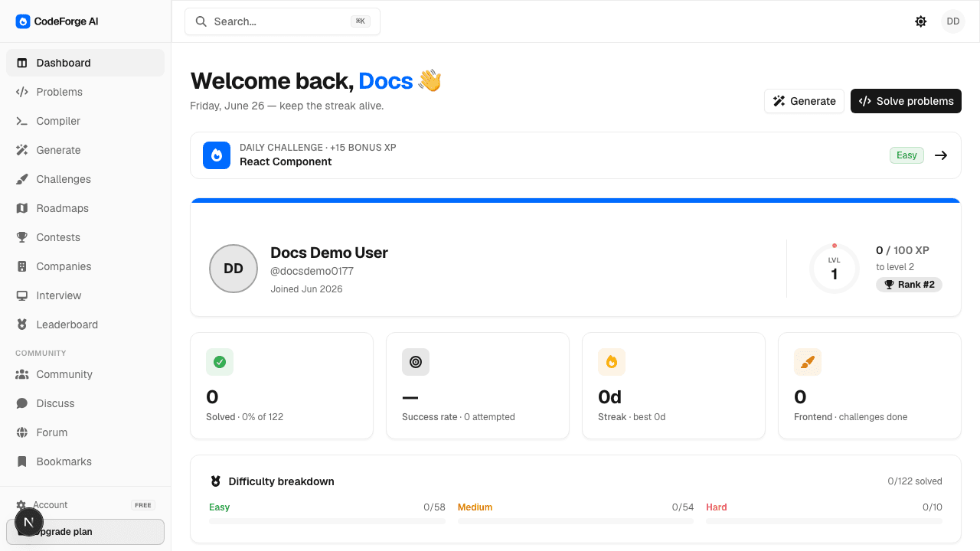The height and width of the screenshot is (551, 980).
Task: Click the orange Streak flame icon
Action: click(x=612, y=362)
